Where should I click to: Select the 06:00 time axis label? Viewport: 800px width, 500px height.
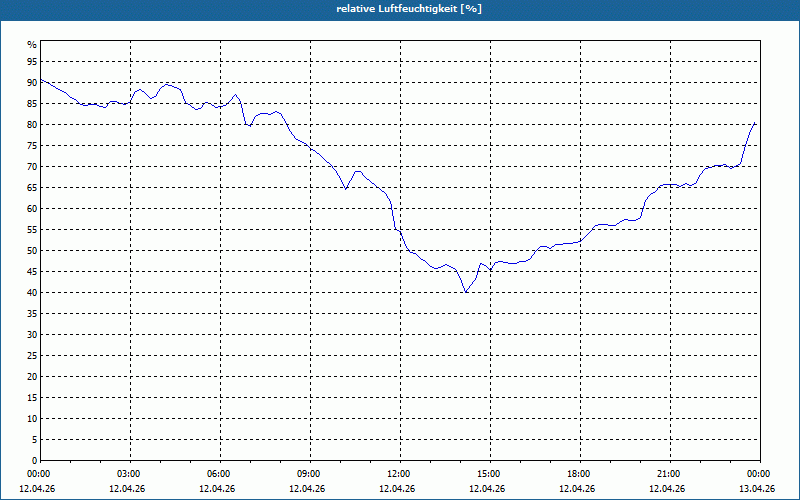click(217, 474)
